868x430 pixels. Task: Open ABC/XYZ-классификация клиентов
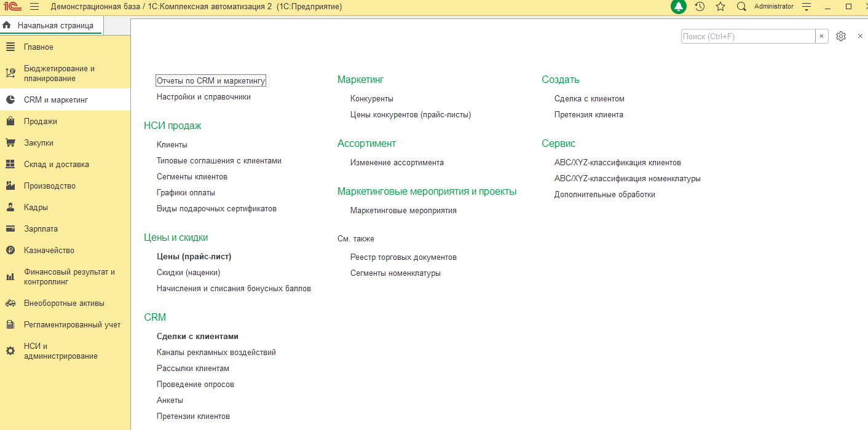coord(618,162)
